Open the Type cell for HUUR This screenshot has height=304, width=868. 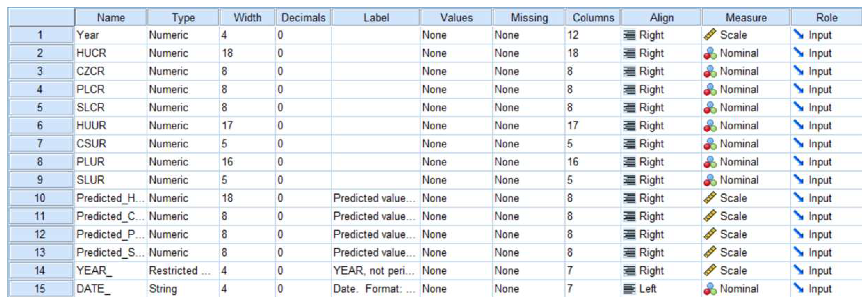pyautogui.click(x=183, y=125)
